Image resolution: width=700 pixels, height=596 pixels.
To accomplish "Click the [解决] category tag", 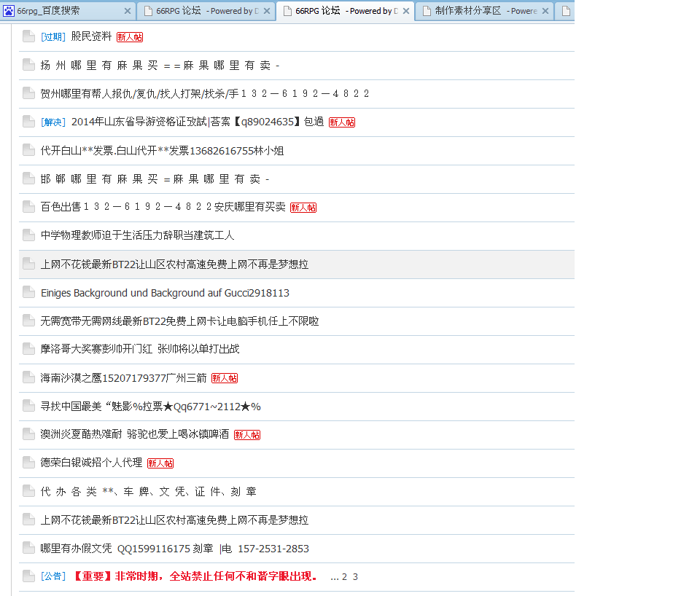I will click(53, 122).
